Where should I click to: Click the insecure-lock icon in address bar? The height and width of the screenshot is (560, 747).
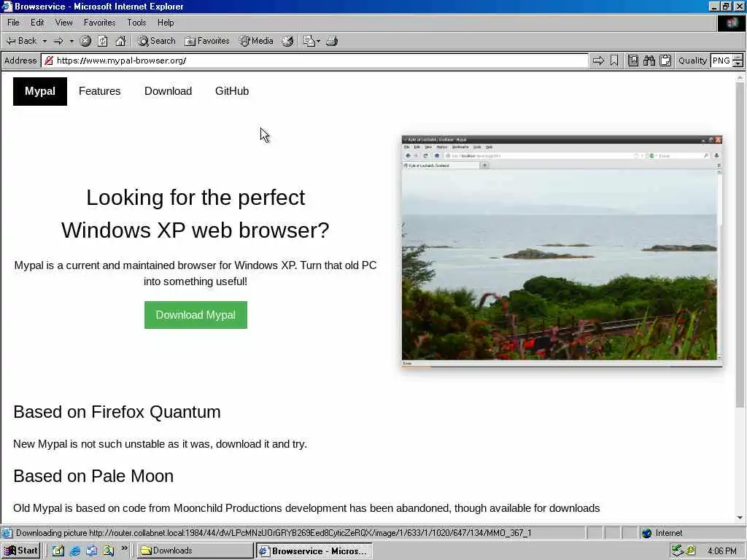48,61
